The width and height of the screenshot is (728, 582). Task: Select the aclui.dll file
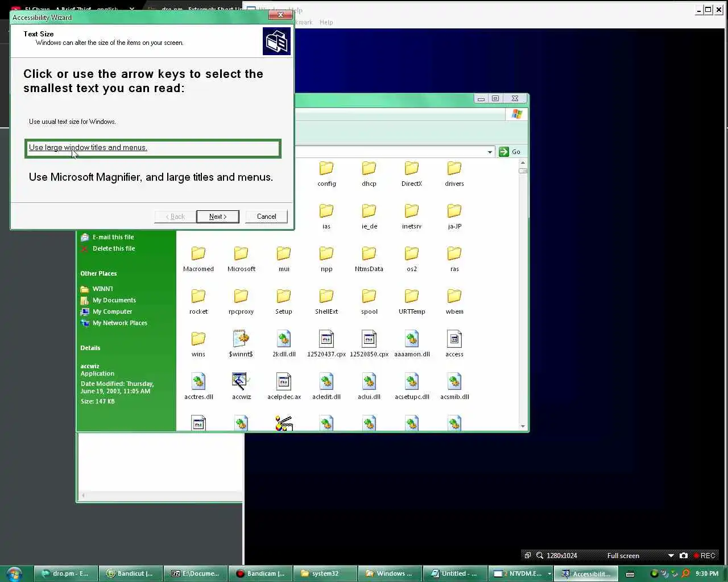369,387
